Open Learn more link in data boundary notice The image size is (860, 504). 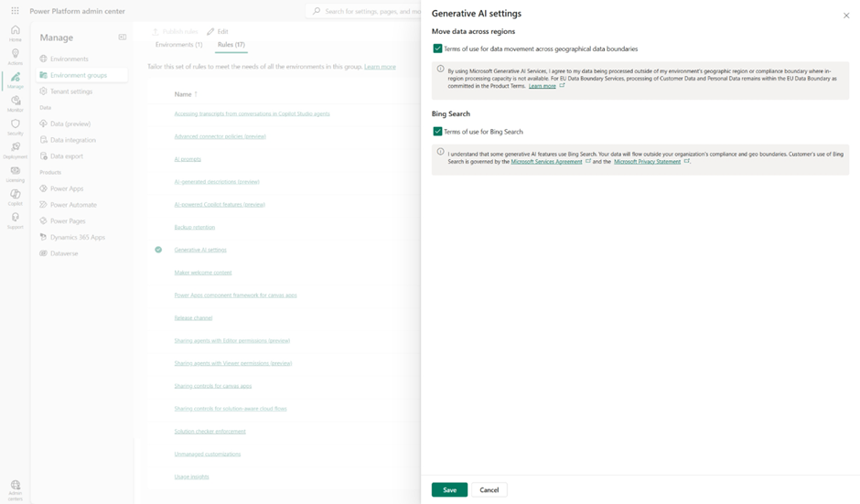pyautogui.click(x=543, y=86)
